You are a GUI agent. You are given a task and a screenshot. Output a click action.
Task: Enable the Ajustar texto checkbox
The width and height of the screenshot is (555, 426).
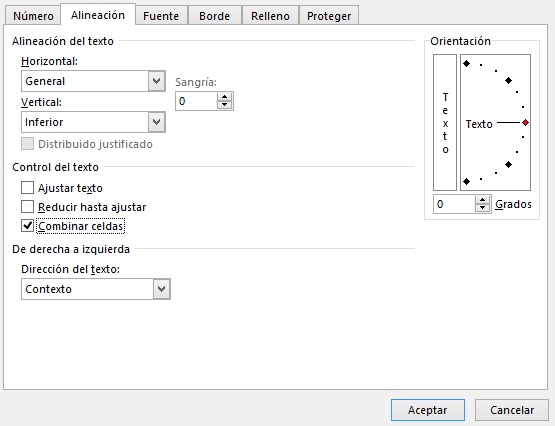click(x=28, y=188)
